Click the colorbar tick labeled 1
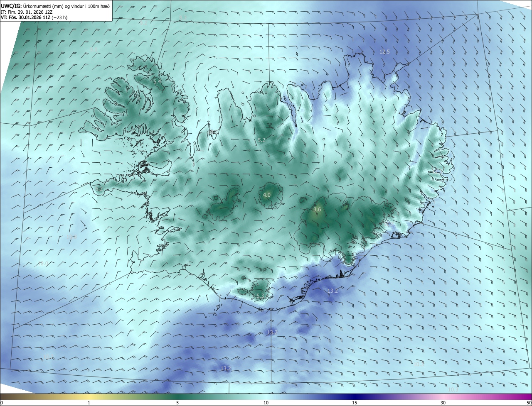This screenshot has width=532, height=406. coord(89,403)
